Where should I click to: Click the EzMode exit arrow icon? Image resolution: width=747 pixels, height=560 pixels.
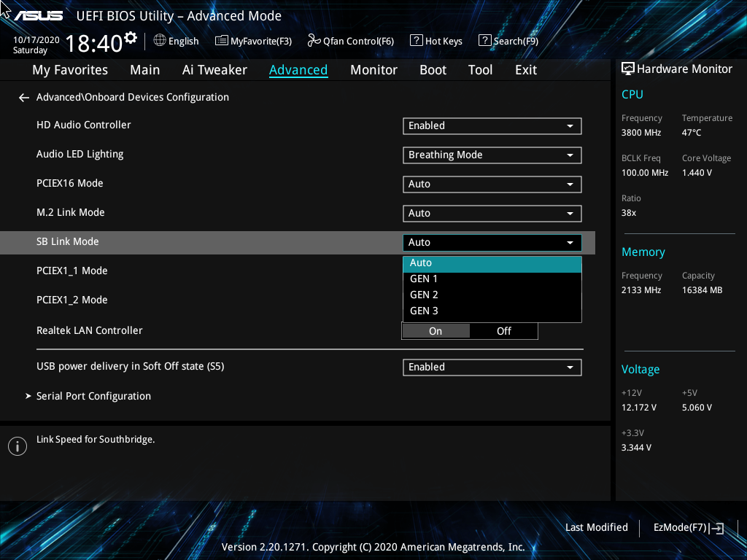click(x=716, y=528)
